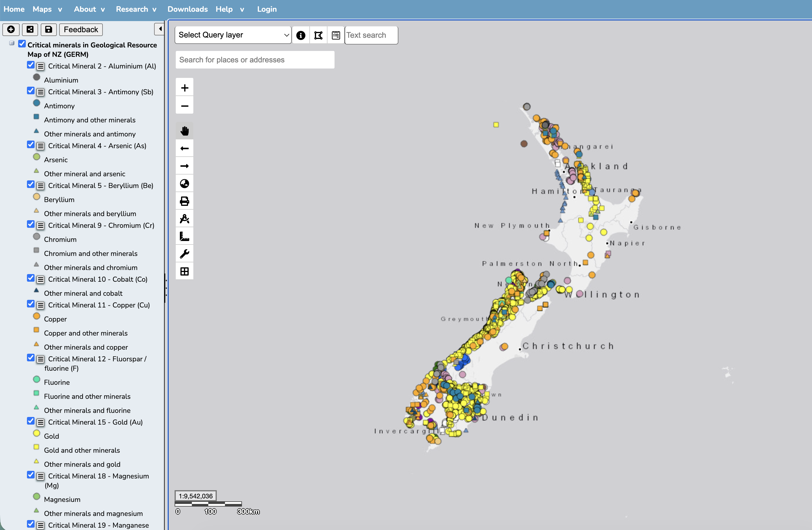Viewport: 812px width, 530px height.
Task: Toggle Critical Mineral 5 Beryllium checkbox
Action: [31, 184]
